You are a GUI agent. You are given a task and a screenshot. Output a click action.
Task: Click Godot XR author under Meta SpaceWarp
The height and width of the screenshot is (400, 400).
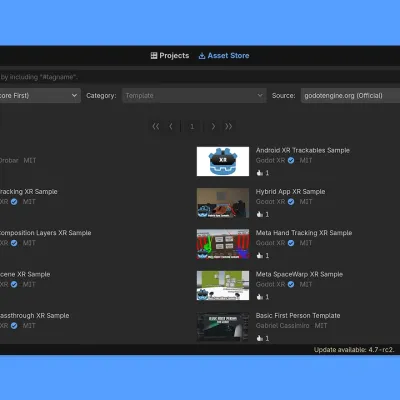point(270,285)
